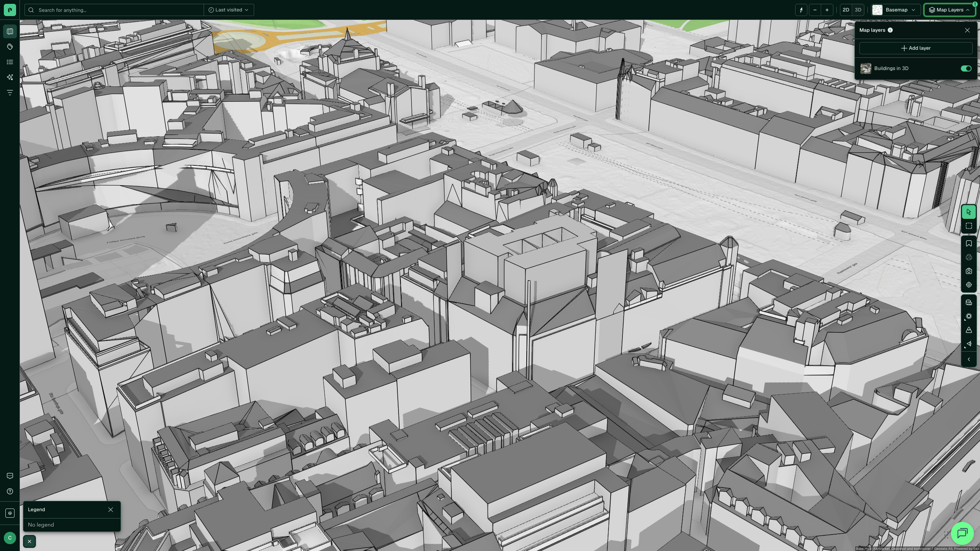Collapse the Map Layers dropdown button
The height and width of the screenshot is (551, 980).
click(949, 10)
